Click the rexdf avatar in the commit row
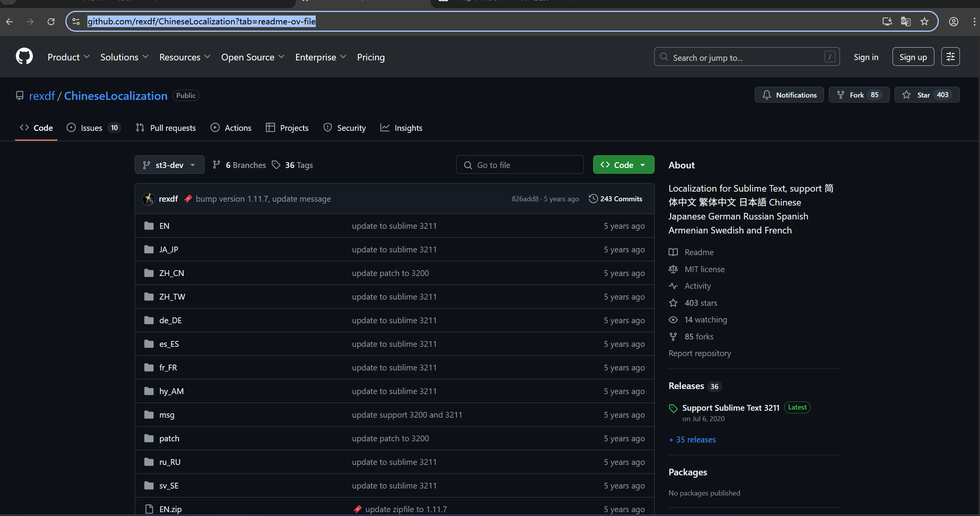Image resolution: width=980 pixels, height=516 pixels. (149, 199)
